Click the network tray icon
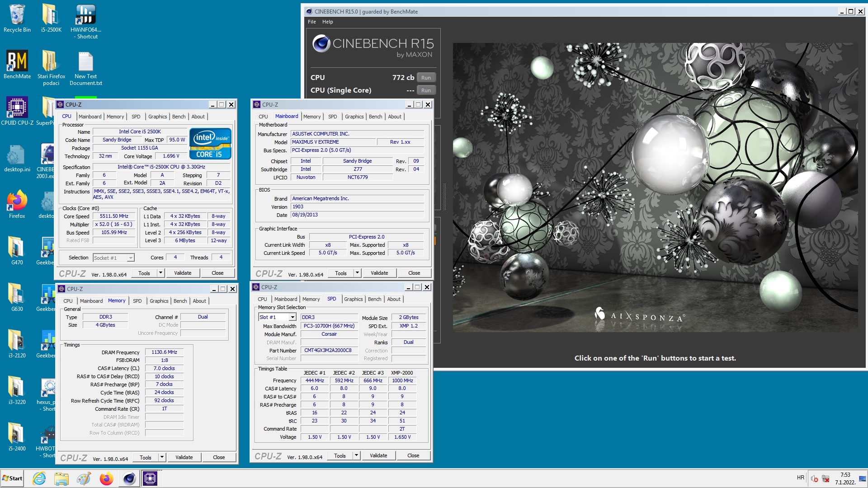Screen dimensions: 868x488 826,479
